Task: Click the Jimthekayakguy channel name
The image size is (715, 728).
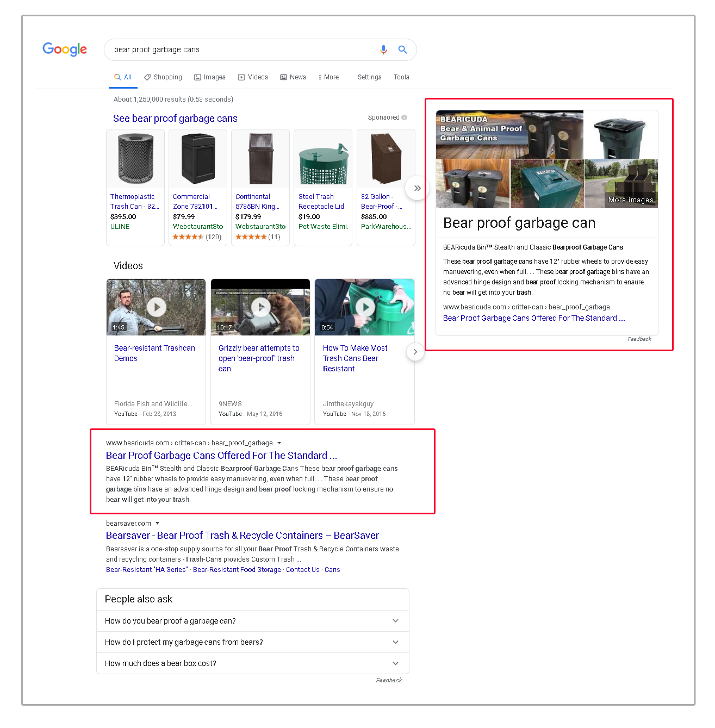Action: click(348, 404)
